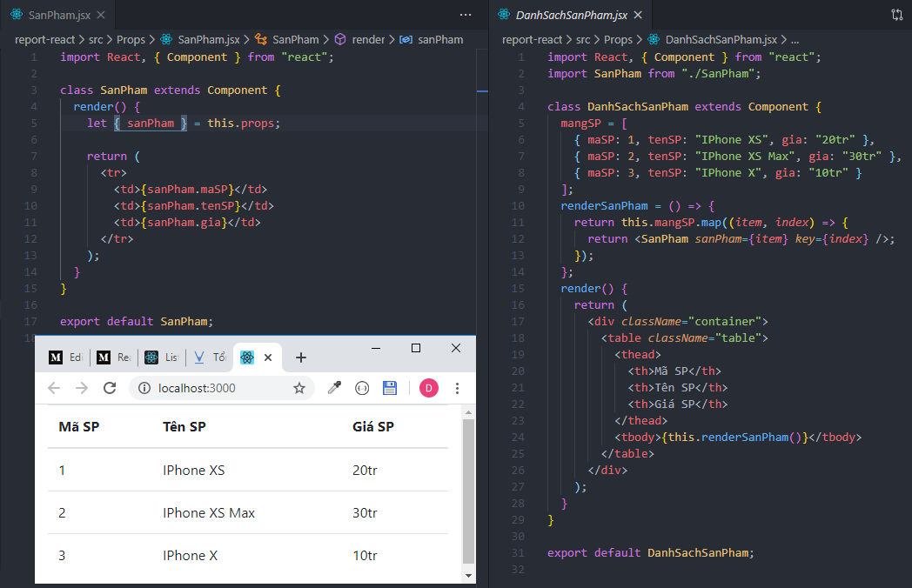912x588 pixels.
Task: Click the reload page icon in Chrome
Action: click(x=110, y=388)
